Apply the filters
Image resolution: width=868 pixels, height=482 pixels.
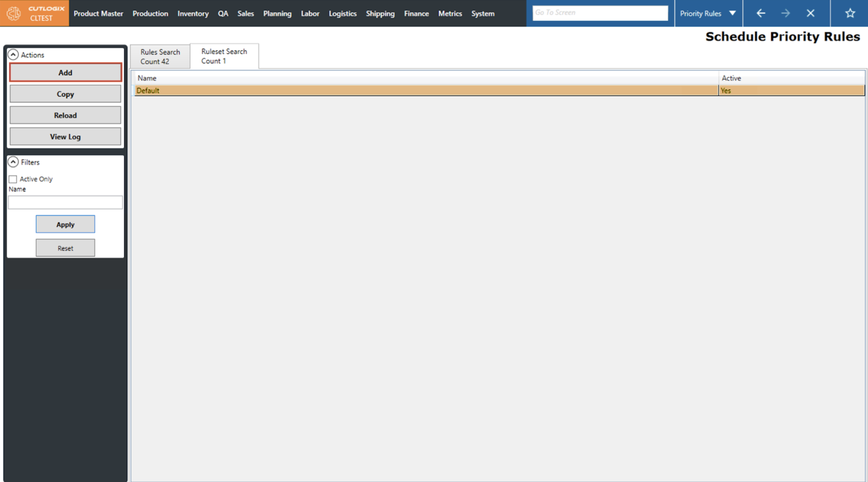pyautogui.click(x=65, y=224)
